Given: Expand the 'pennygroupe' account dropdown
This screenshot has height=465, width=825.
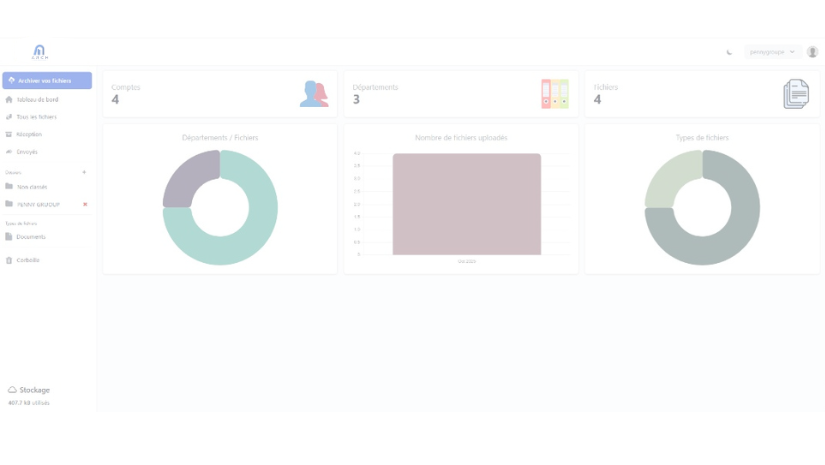Looking at the screenshot, I should click(x=772, y=52).
